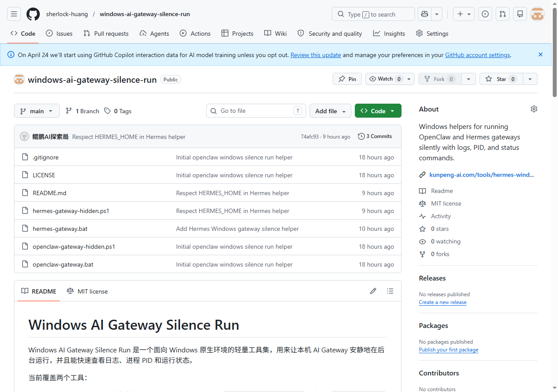Open the pull requests icon in the header
Viewport: 558px width, 392px height.
pos(503,14)
